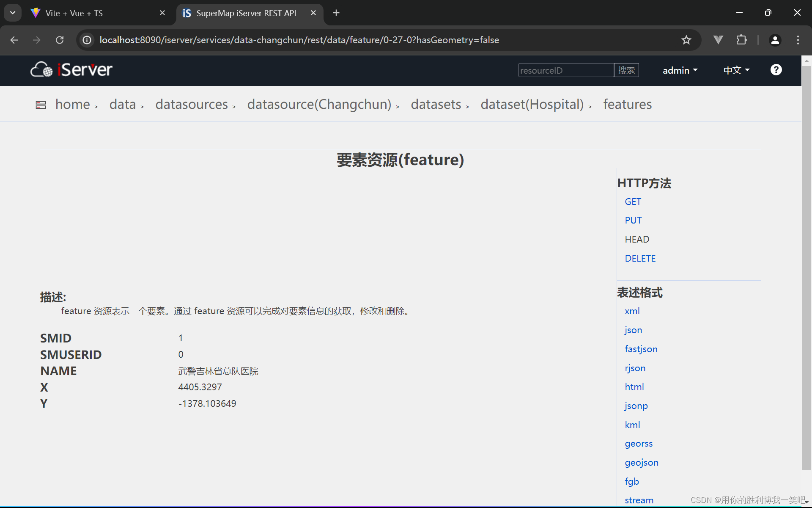Image resolution: width=812 pixels, height=508 pixels.
Task: Click the breadcrumb server list icon
Action: tap(41, 105)
